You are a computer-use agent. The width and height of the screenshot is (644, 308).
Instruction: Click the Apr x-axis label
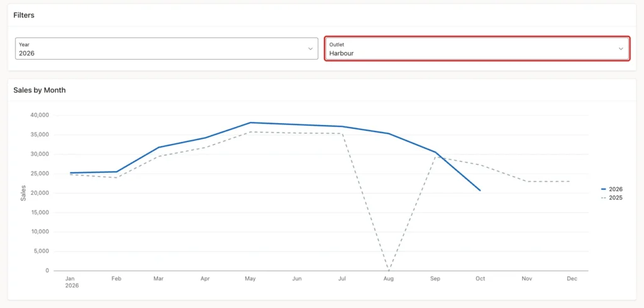(205, 278)
